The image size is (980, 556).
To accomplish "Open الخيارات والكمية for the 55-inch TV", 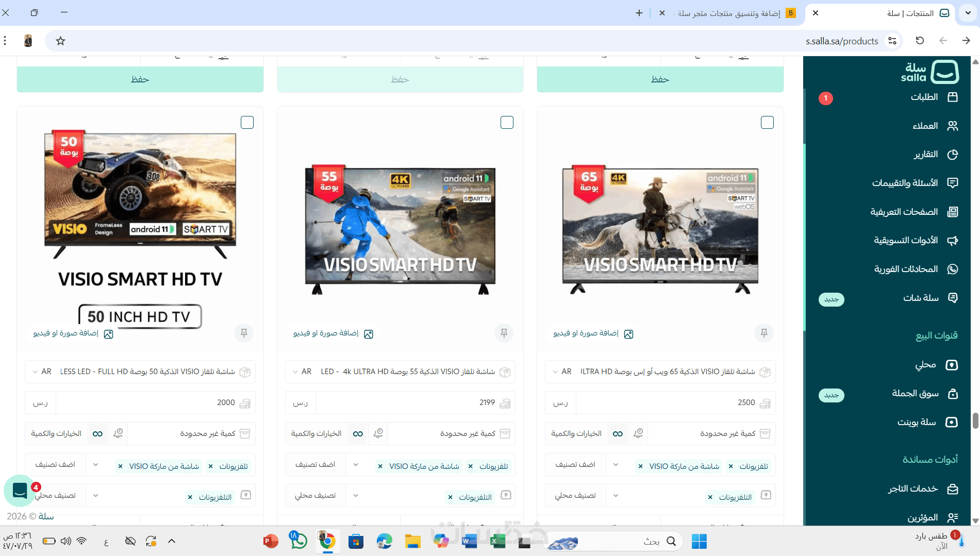I will pos(316,433).
